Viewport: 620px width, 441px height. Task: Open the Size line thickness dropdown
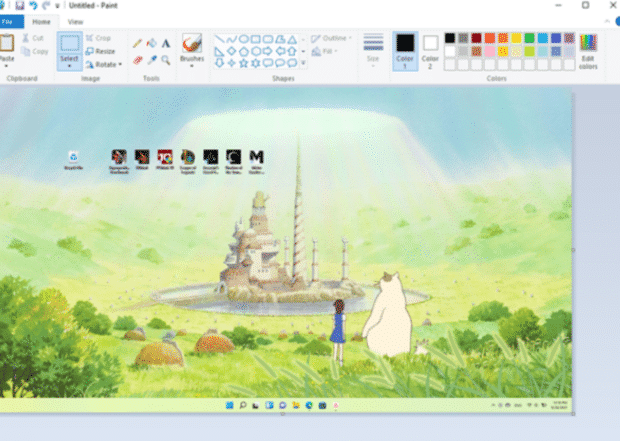click(373, 50)
